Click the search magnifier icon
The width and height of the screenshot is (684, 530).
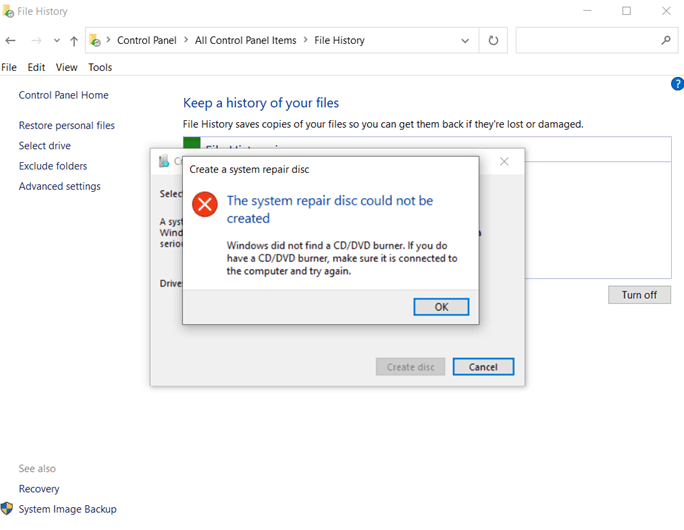[666, 41]
